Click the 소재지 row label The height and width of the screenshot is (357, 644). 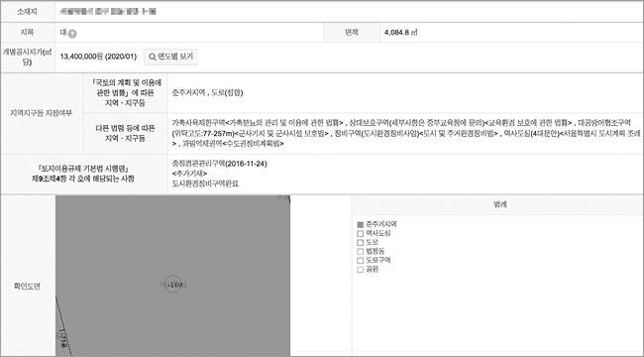27,12
